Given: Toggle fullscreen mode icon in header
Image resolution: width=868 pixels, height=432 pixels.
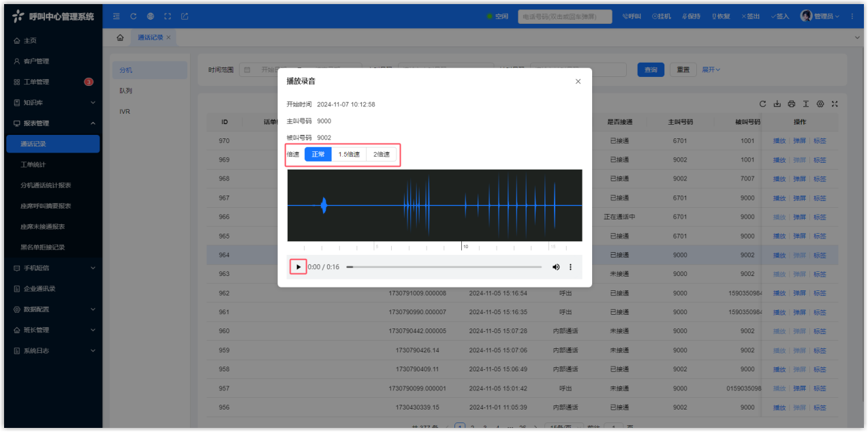Looking at the screenshot, I should 168,16.
